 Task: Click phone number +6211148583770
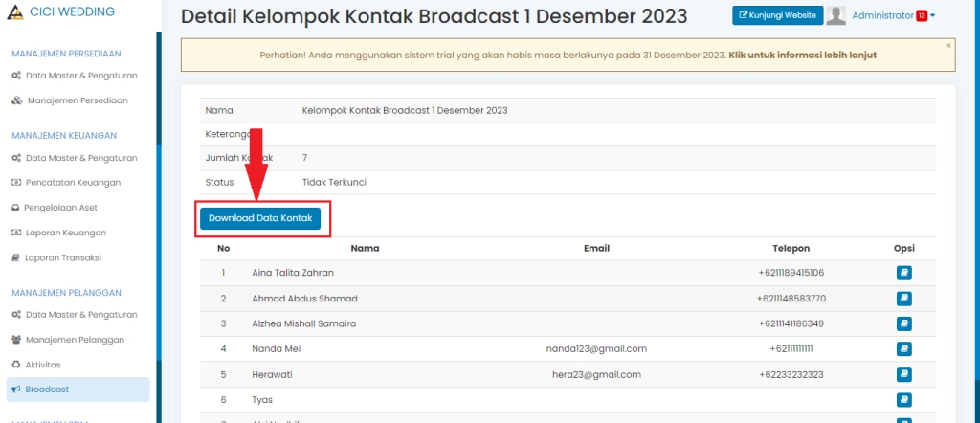(x=791, y=299)
